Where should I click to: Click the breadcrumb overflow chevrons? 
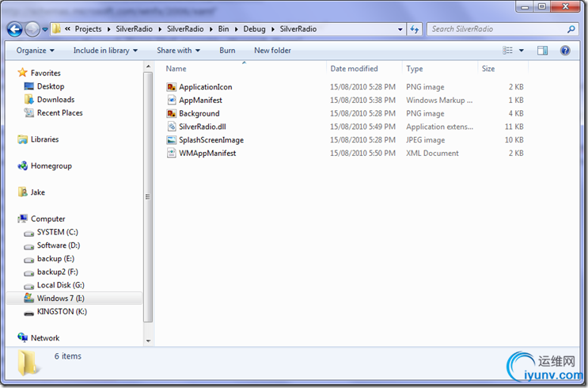point(67,29)
